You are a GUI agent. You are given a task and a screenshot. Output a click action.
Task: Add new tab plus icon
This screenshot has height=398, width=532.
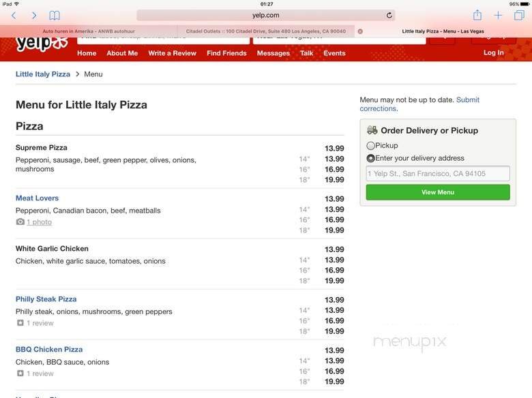pos(498,15)
